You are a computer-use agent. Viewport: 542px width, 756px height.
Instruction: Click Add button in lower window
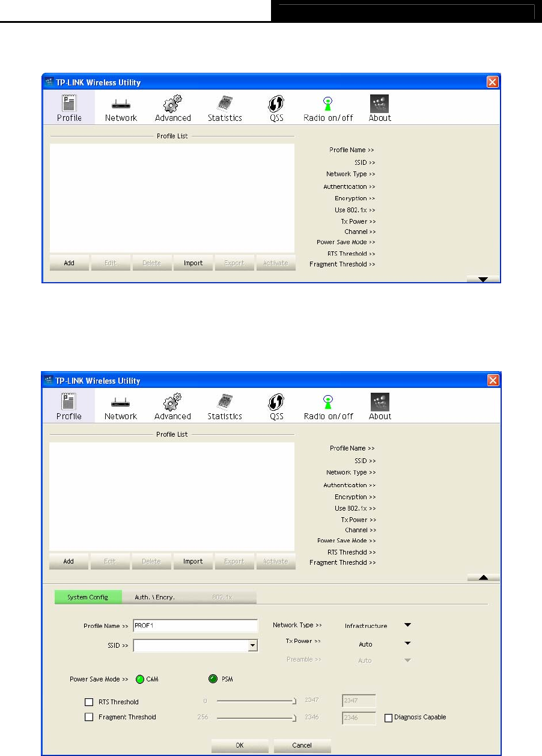point(69,561)
